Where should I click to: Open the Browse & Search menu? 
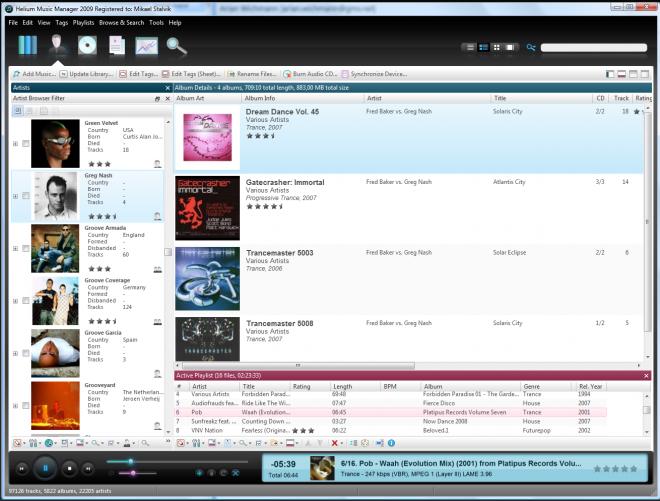tap(122, 23)
